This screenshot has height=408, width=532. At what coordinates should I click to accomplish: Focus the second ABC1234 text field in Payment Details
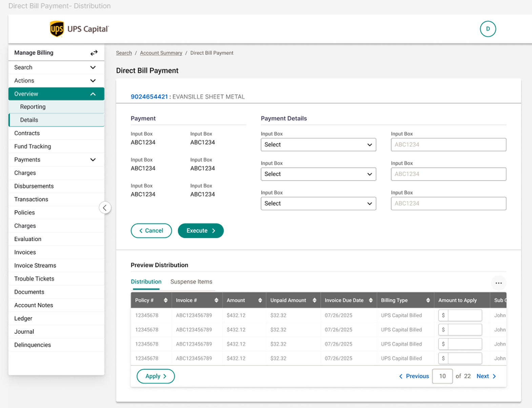pos(448,174)
